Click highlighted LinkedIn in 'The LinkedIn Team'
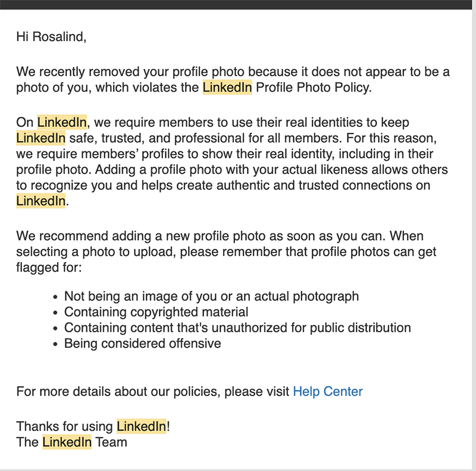This screenshot has height=471, width=476. click(x=67, y=442)
